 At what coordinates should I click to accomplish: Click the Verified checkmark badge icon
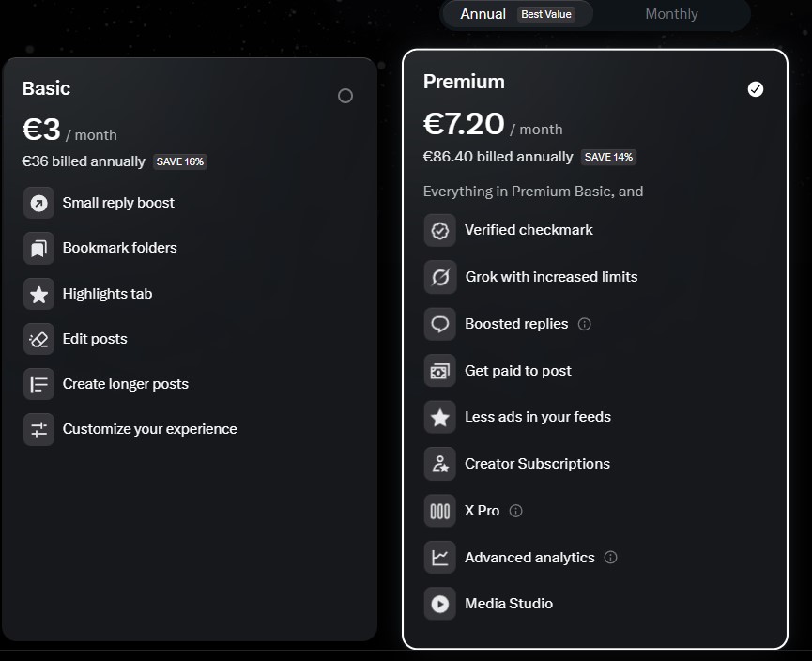pyautogui.click(x=439, y=230)
